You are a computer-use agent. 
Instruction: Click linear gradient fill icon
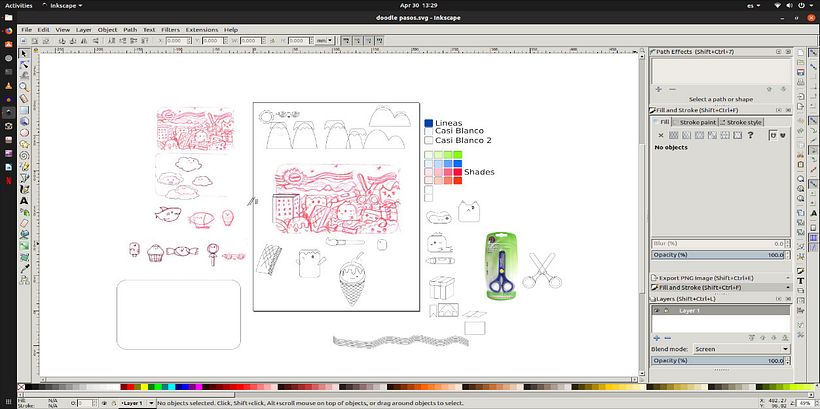click(686, 135)
